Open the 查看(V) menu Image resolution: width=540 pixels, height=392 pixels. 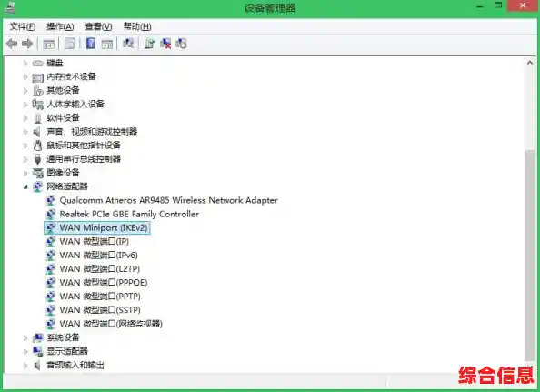point(98,26)
